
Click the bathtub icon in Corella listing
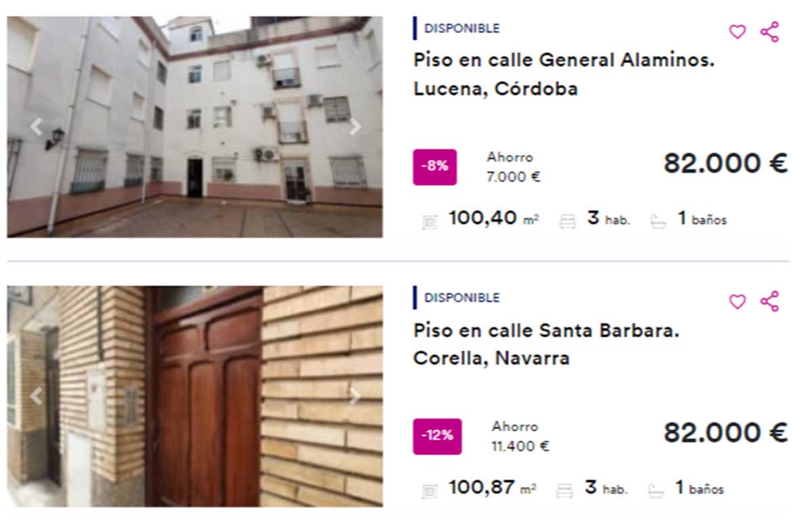[x=656, y=490]
